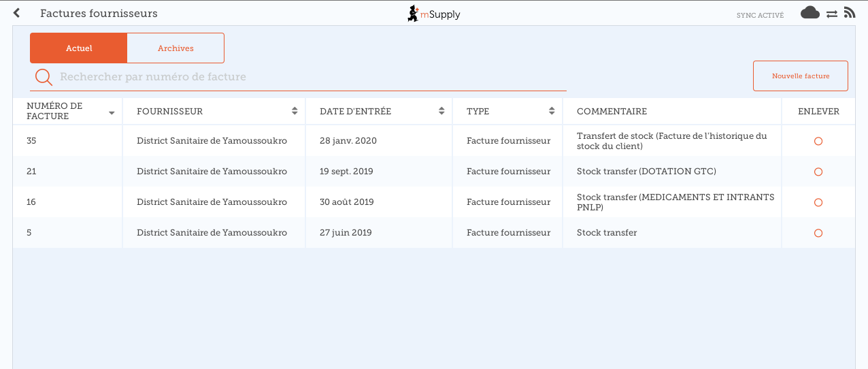Click the RSS feed signal icon
This screenshot has height=369, width=868.
coord(849,12)
